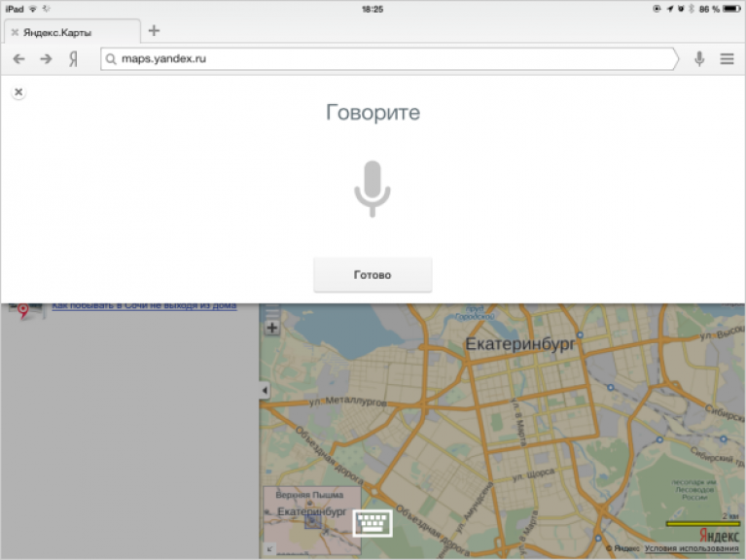Viewport: 746px width, 560px height.
Task: Open the Sochi article link in sidebar
Action: coord(144,305)
